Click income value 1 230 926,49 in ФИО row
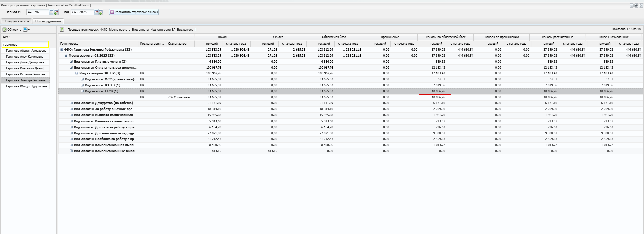Screen dimensions: 644x234 click(240, 50)
